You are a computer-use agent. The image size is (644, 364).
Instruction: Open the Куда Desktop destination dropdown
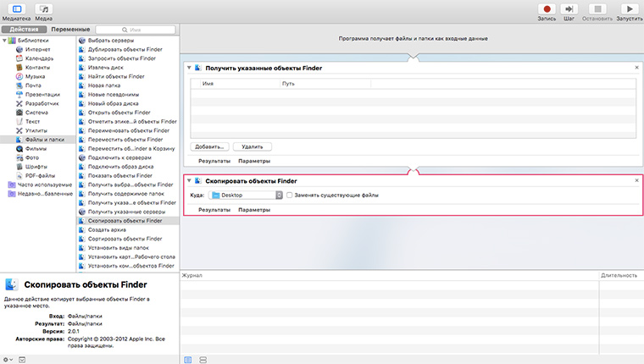(x=246, y=196)
